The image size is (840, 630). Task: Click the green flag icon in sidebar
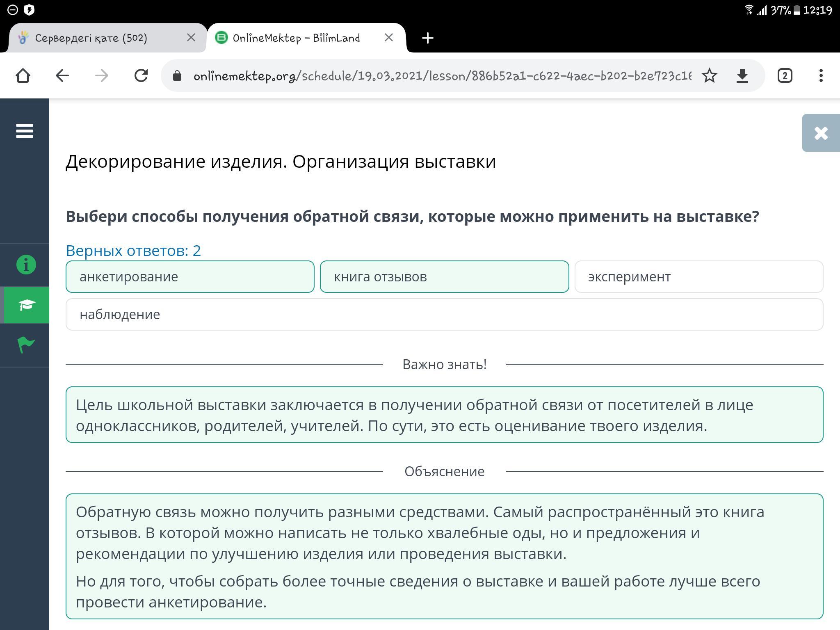pyautogui.click(x=26, y=345)
